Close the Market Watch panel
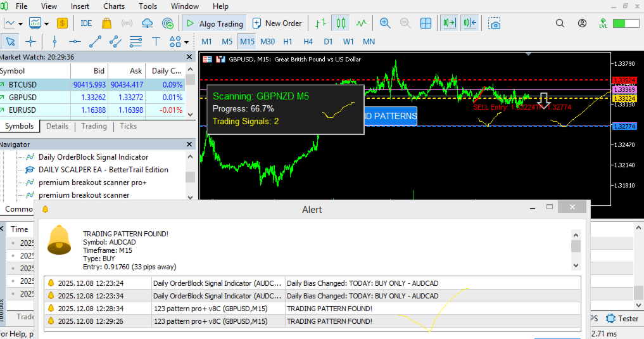The height and width of the screenshot is (339, 644). (x=189, y=57)
